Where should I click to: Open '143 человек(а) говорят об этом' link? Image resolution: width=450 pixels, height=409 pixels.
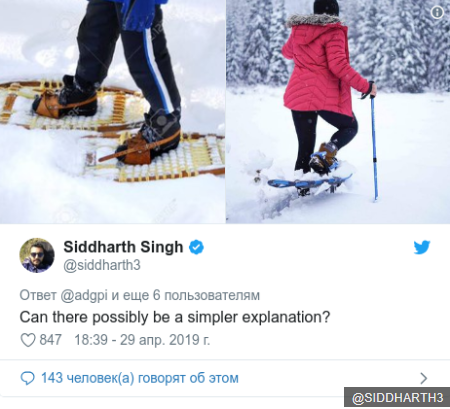pos(140,378)
